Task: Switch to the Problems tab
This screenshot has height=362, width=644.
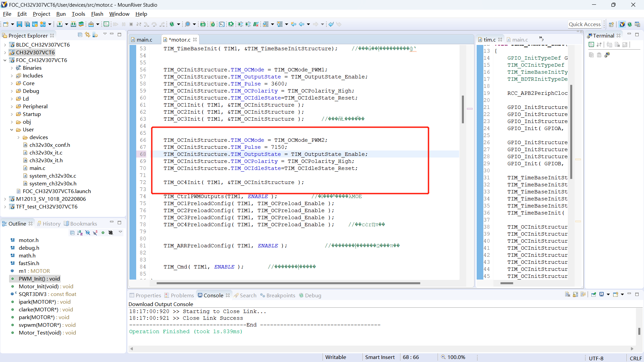Action: tap(179, 295)
